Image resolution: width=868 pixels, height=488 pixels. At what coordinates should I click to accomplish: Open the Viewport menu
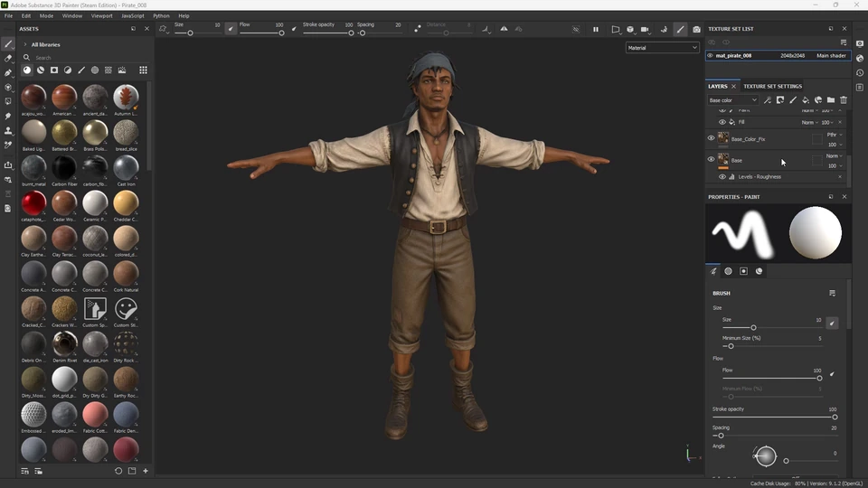(x=101, y=15)
